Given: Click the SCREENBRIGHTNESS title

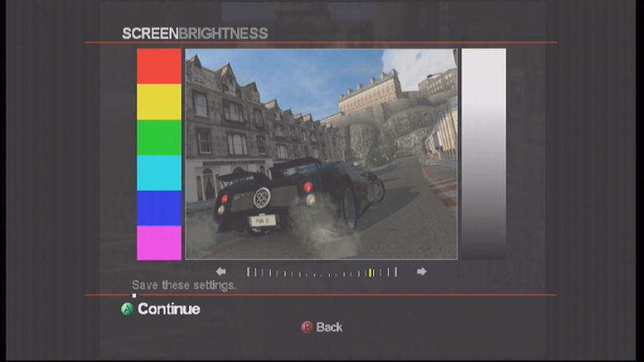Looking at the screenshot, I should point(195,33).
